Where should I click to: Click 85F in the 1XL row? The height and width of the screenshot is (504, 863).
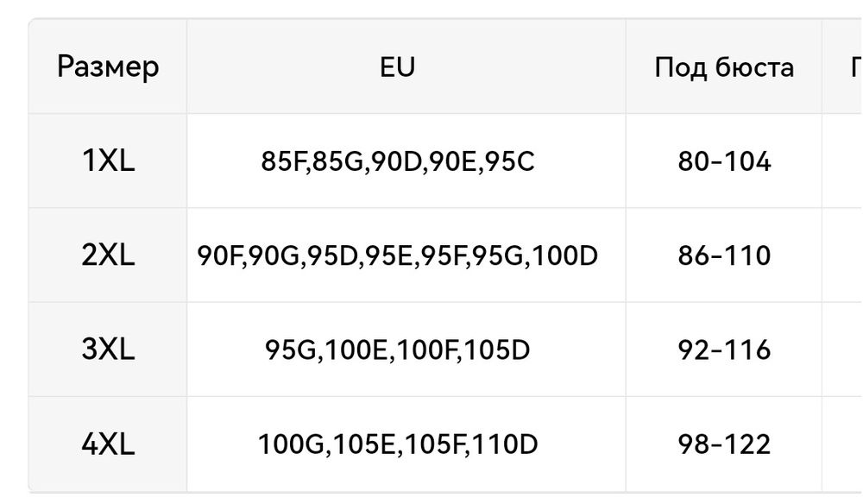[280, 161]
